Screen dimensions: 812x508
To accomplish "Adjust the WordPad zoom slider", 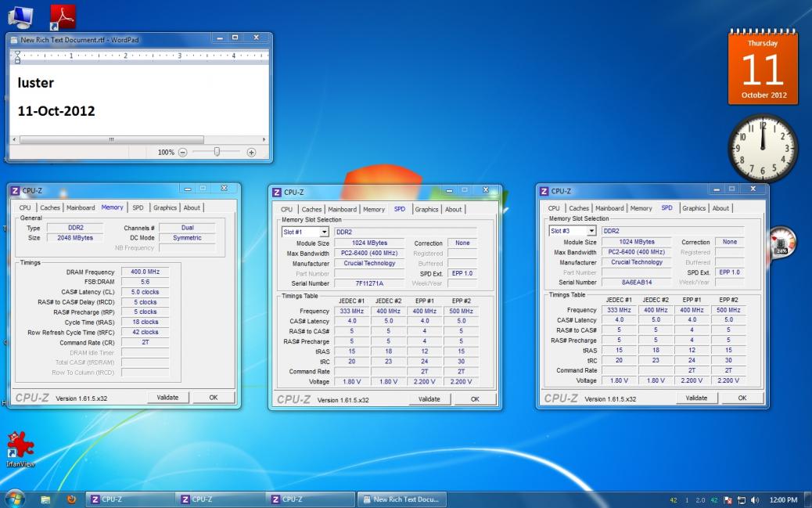I will click(x=217, y=152).
